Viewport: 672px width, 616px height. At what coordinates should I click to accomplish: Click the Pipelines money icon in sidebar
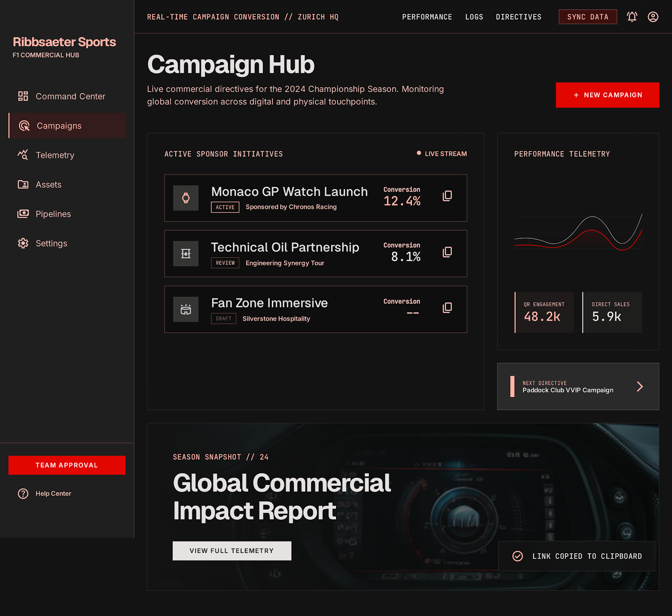[23, 214]
